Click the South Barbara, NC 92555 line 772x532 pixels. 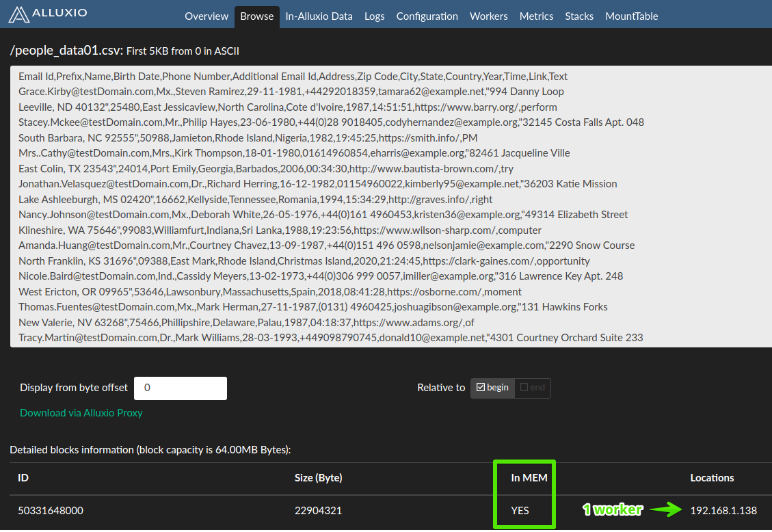tap(248, 138)
